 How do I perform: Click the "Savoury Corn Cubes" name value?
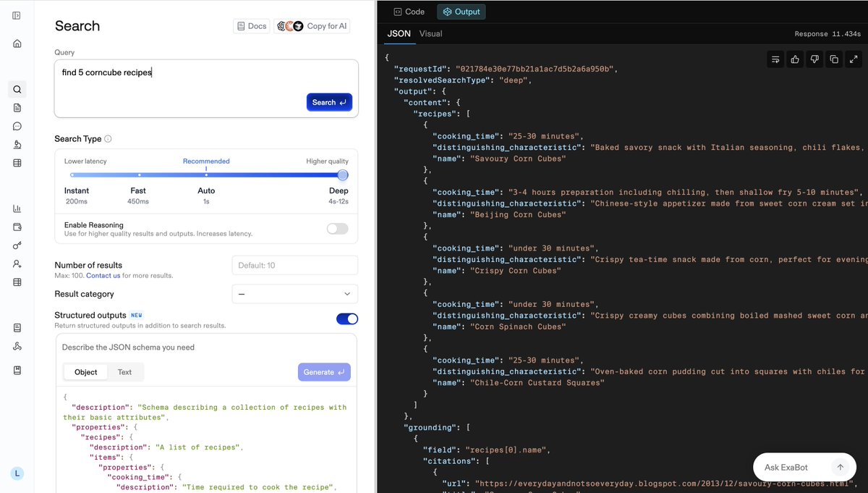click(x=518, y=159)
